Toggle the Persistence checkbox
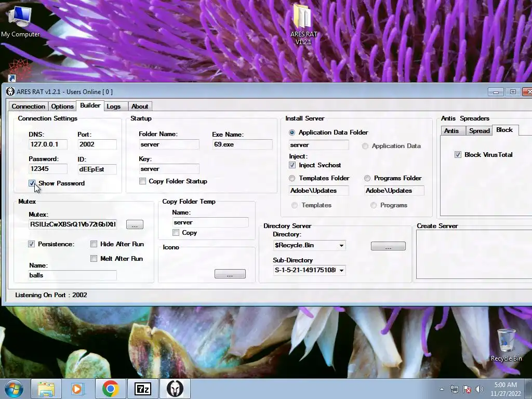Image resolution: width=532 pixels, height=399 pixels. point(32,244)
